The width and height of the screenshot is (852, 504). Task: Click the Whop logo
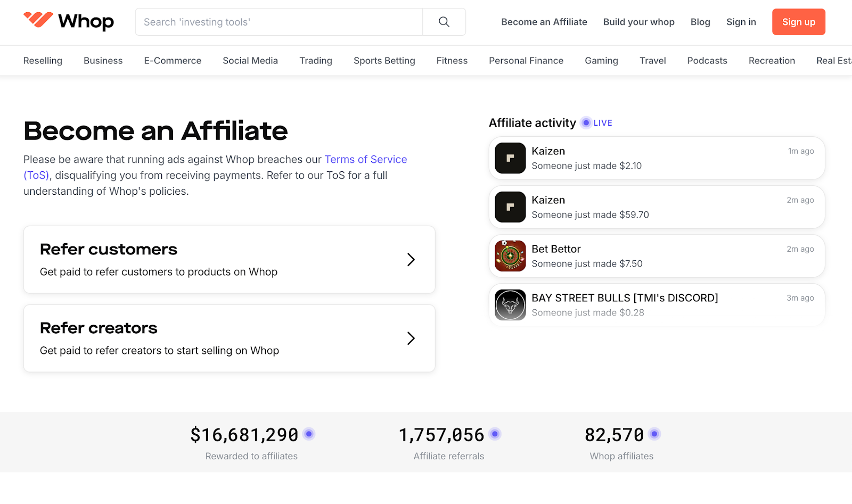pyautogui.click(x=68, y=21)
